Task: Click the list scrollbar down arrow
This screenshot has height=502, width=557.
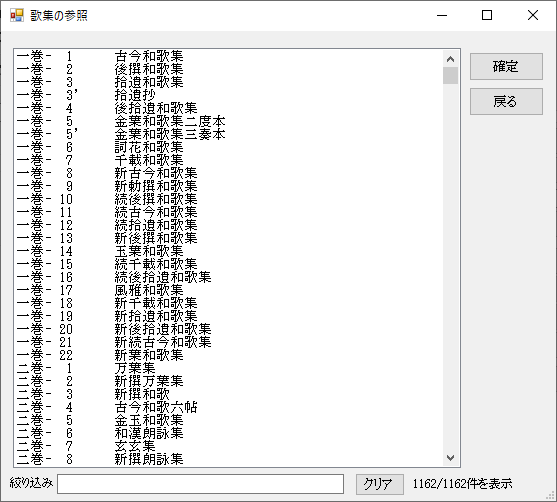Action: [x=450, y=458]
